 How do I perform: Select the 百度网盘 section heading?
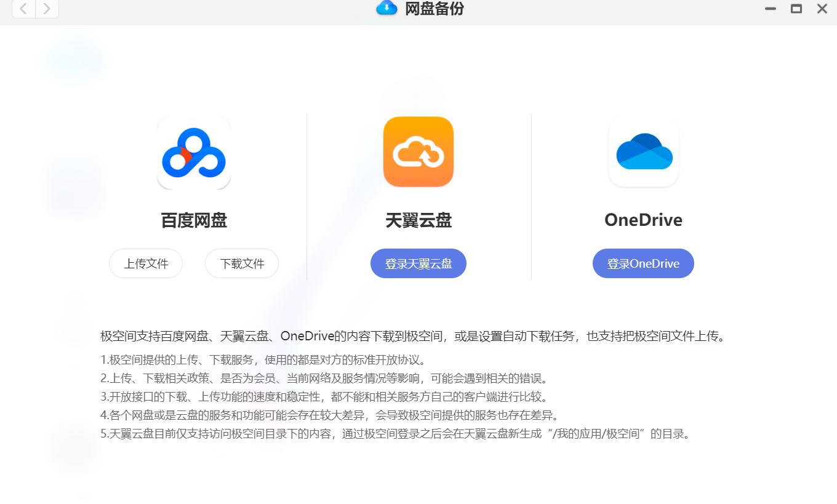click(194, 220)
